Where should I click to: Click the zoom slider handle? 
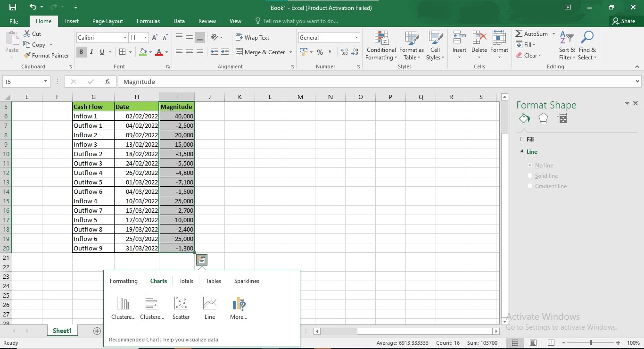(590, 343)
